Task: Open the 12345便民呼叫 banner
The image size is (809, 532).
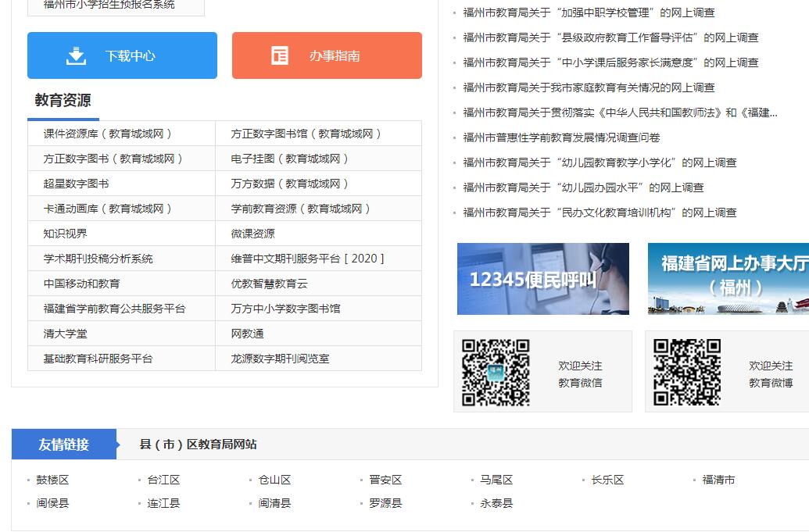Action: click(x=542, y=279)
